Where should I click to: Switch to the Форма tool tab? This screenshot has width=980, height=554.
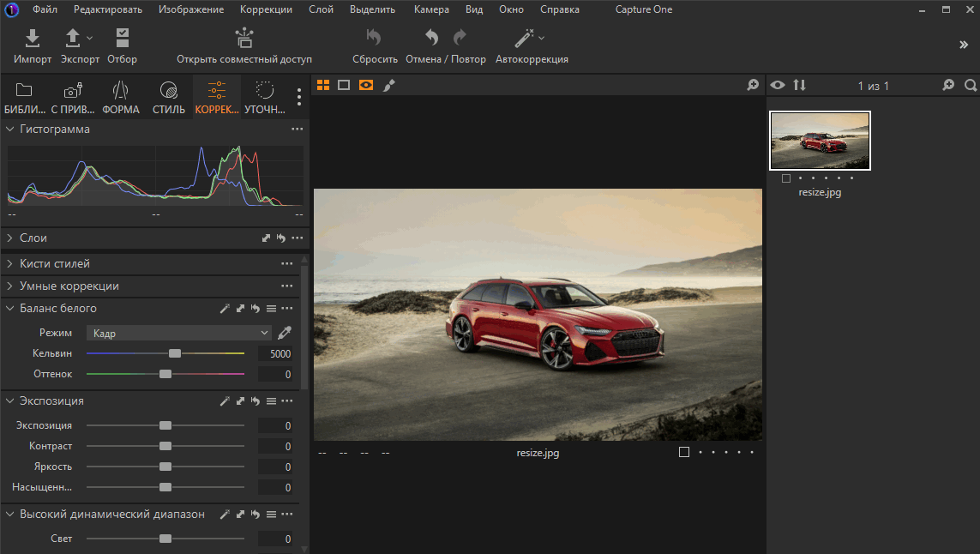click(x=121, y=98)
